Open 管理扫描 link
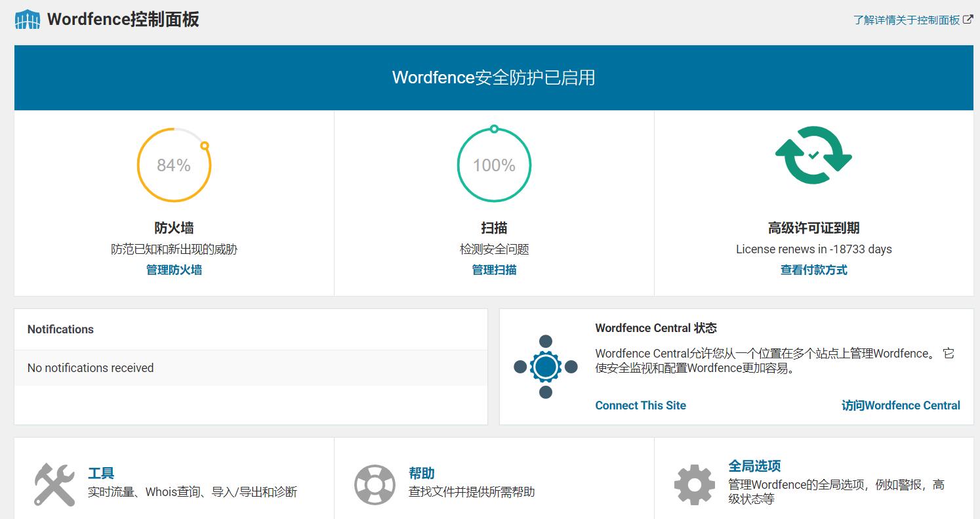The width and height of the screenshot is (980, 519). (494, 270)
